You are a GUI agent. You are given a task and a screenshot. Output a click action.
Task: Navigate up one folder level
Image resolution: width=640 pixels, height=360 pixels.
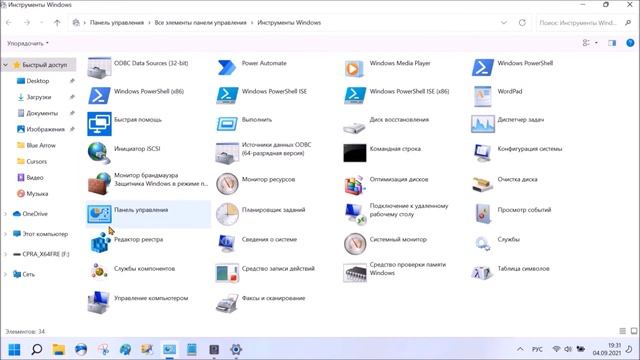click(57, 23)
